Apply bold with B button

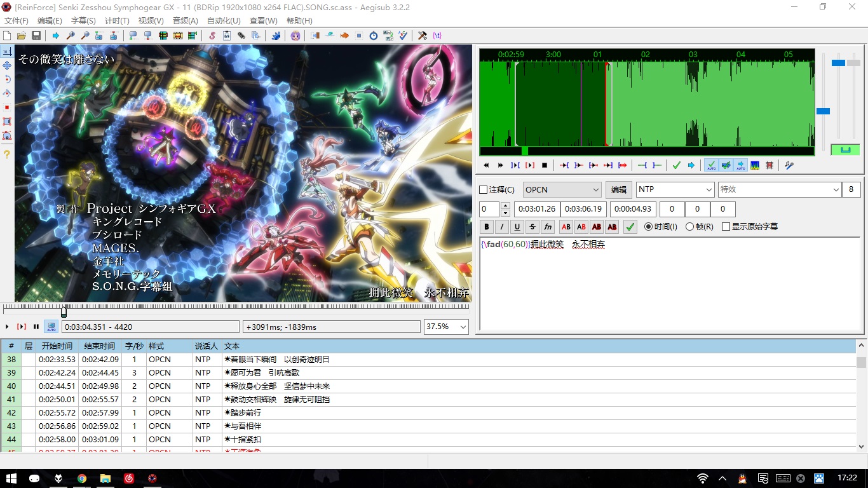tap(487, 227)
